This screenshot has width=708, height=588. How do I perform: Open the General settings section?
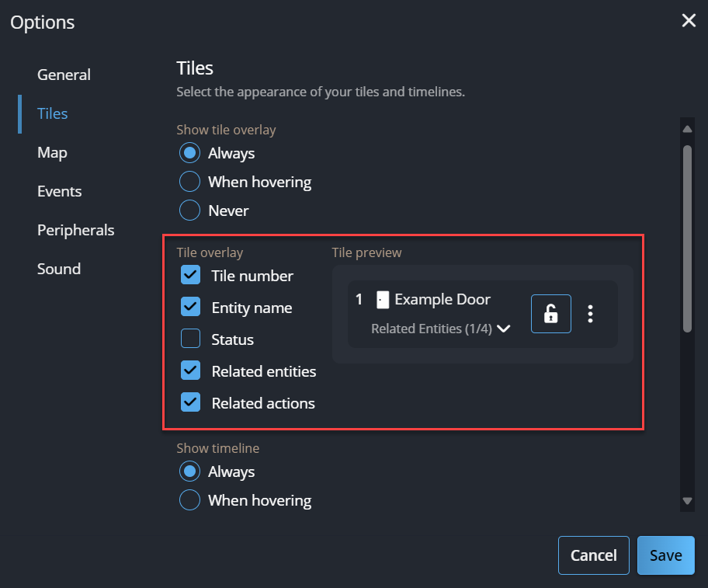click(x=64, y=75)
